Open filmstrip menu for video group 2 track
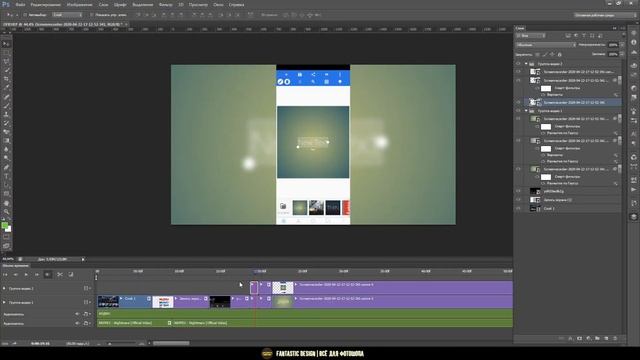Image resolution: width=640 pixels, height=360 pixels. click(87, 288)
